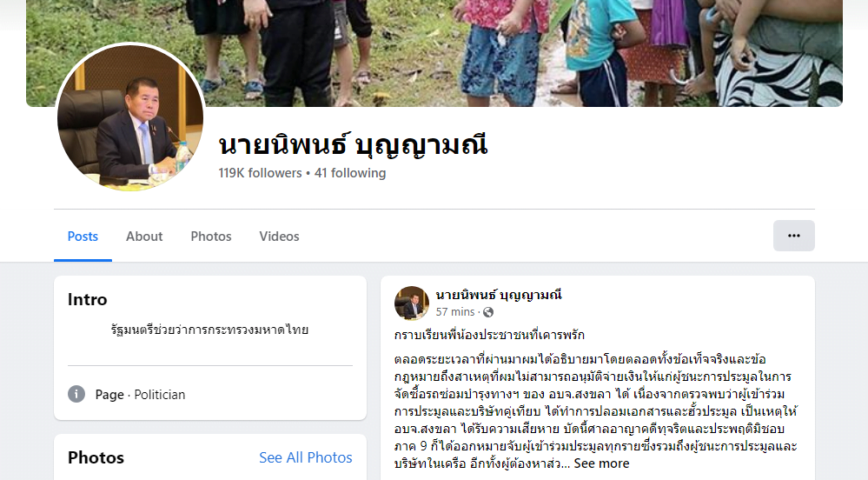The width and height of the screenshot is (868, 480).
Task: Click the globe public audience icon
Action: [x=488, y=312]
